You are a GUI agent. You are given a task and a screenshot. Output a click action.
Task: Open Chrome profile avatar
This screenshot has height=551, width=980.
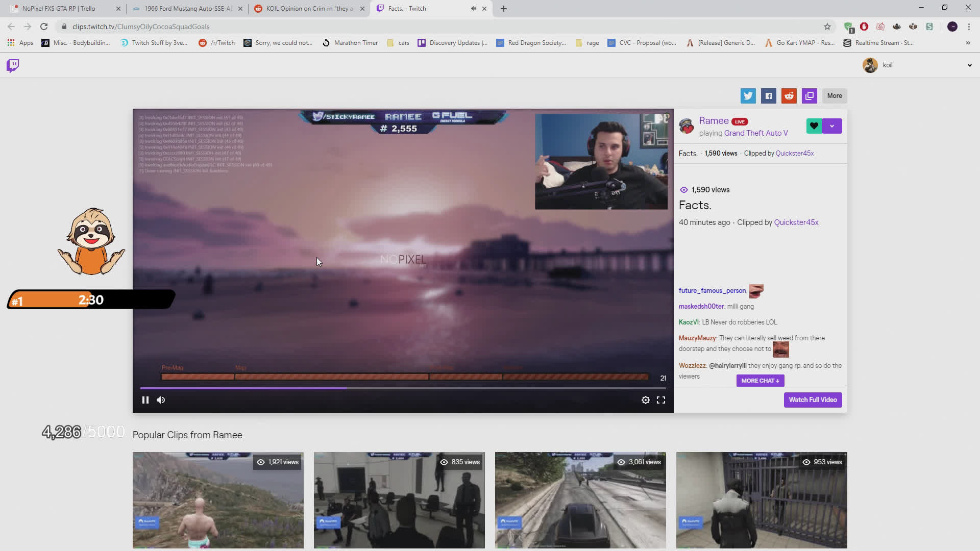tap(952, 27)
